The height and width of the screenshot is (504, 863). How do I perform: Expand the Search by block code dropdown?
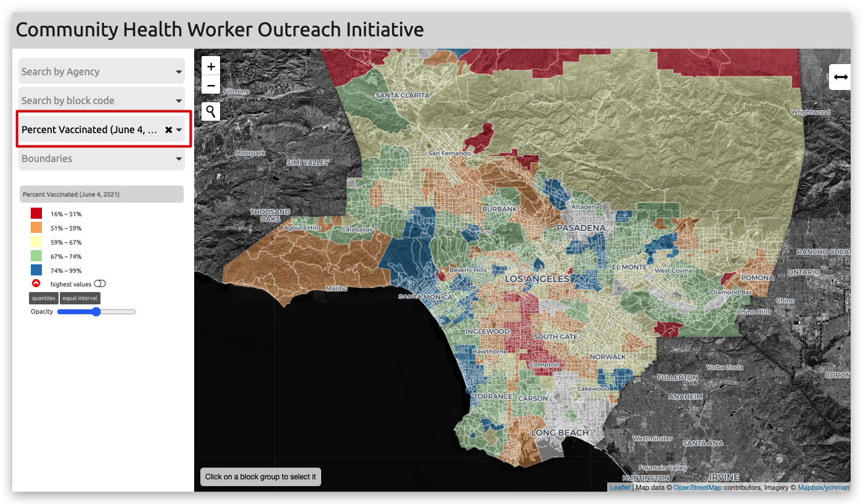coord(102,100)
